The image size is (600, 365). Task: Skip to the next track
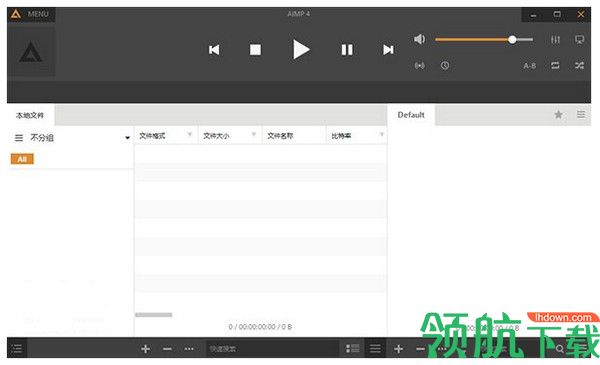point(388,50)
